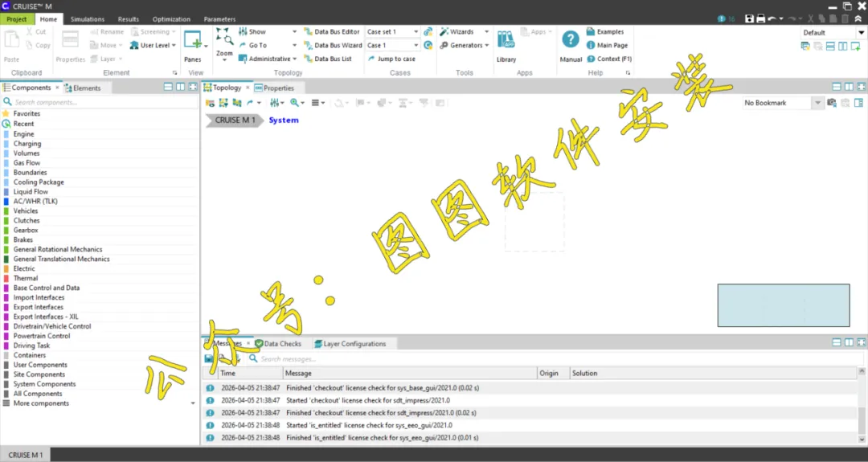This screenshot has width=868, height=462.
Task: Expand the Show dropdown
Action: [294, 31]
